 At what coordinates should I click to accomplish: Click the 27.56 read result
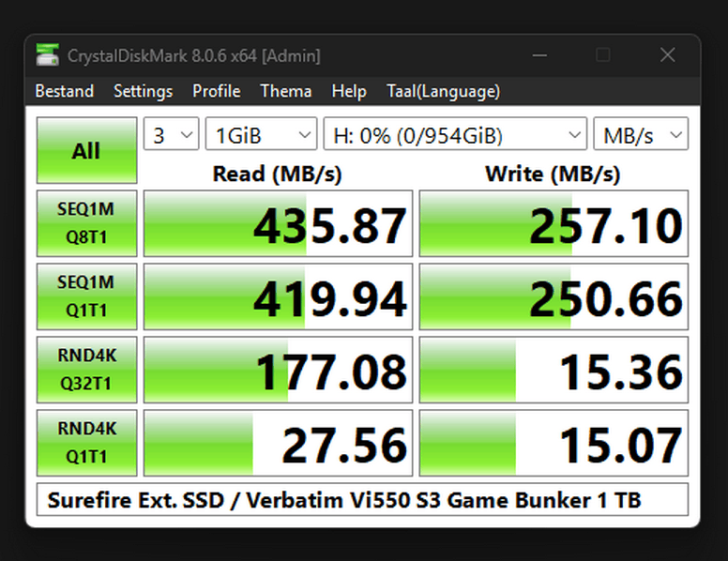[x=278, y=443]
